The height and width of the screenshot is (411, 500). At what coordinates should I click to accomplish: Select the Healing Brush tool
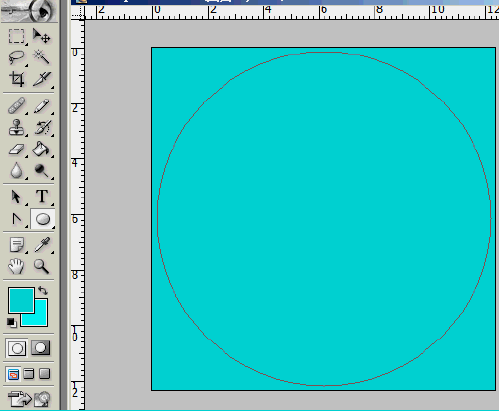pyautogui.click(x=16, y=107)
